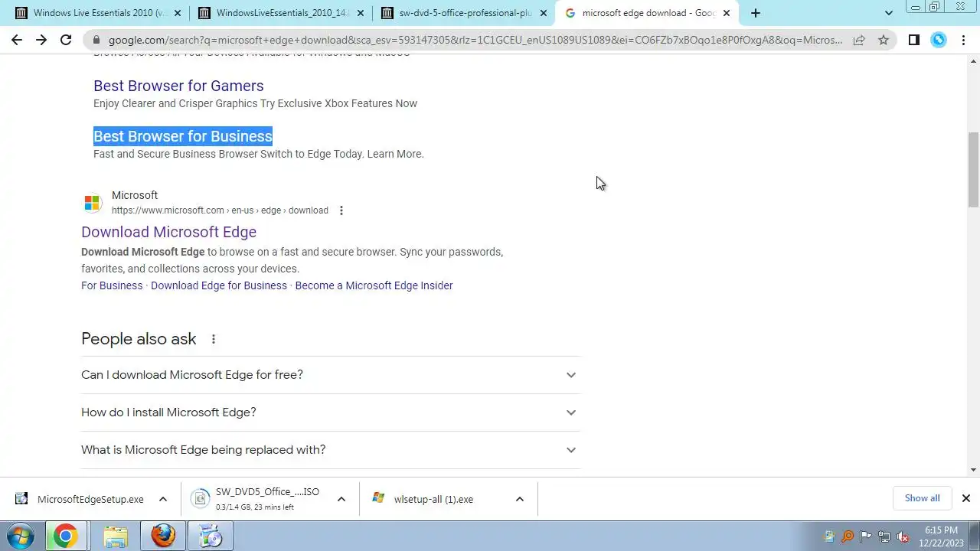Open Download Edge for Business sitelink
This screenshot has height=551, width=980.
[x=219, y=285]
